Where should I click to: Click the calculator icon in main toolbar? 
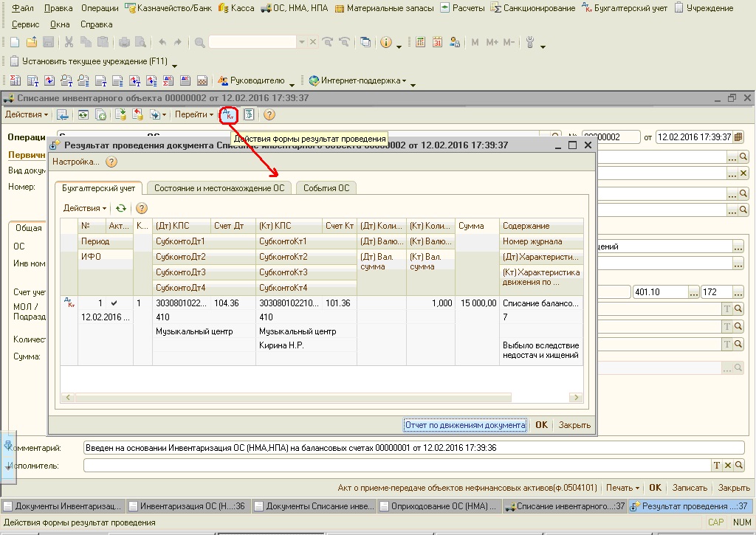pos(421,43)
